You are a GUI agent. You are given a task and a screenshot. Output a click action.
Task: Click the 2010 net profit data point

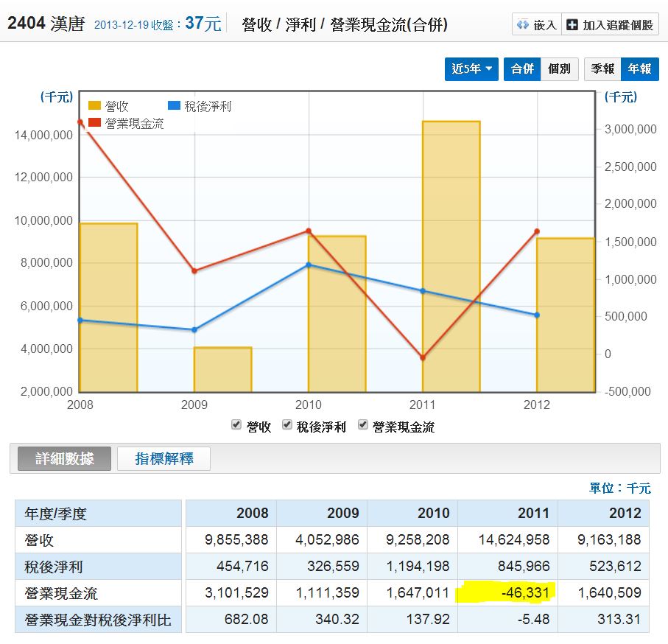[x=309, y=265]
